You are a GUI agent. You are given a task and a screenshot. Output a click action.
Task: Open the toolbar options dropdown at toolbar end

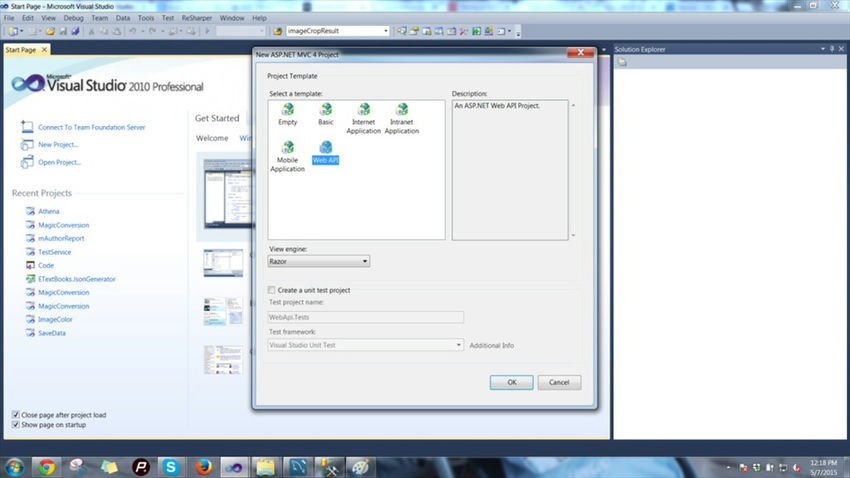tap(518, 33)
